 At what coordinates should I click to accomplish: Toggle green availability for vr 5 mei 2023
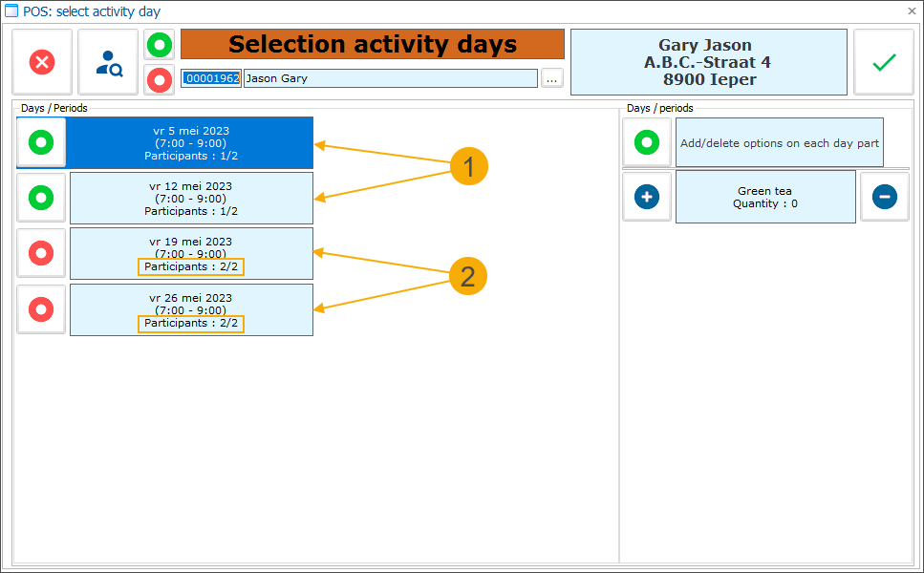pos(41,141)
